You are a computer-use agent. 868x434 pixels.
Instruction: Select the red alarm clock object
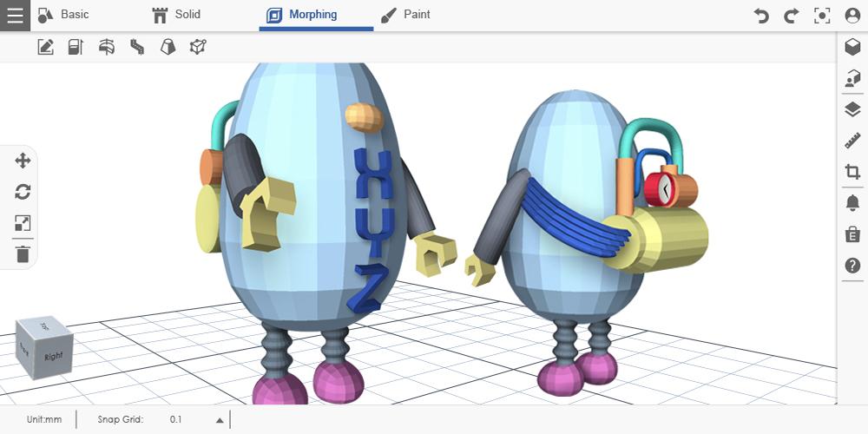(660, 189)
